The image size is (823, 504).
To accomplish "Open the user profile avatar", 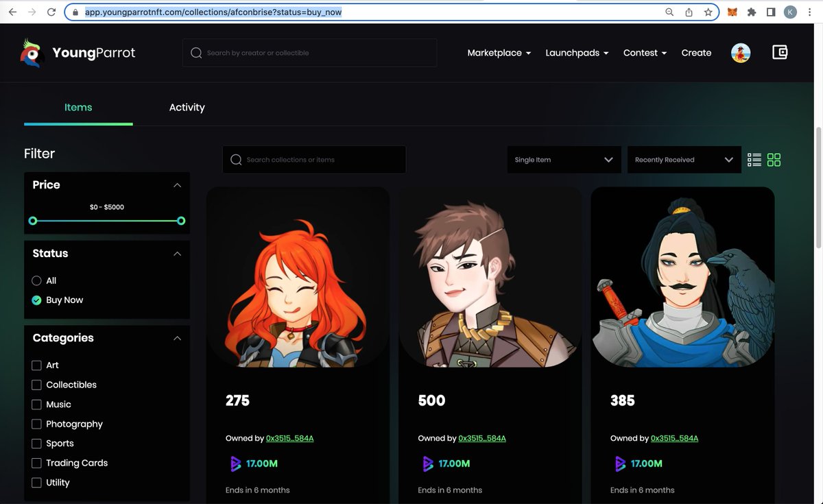I will pyautogui.click(x=741, y=53).
